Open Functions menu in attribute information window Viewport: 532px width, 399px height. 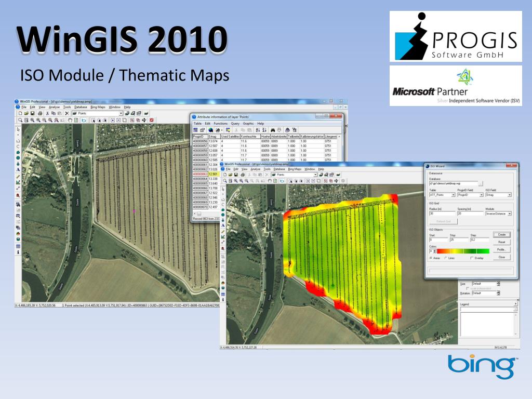point(220,124)
